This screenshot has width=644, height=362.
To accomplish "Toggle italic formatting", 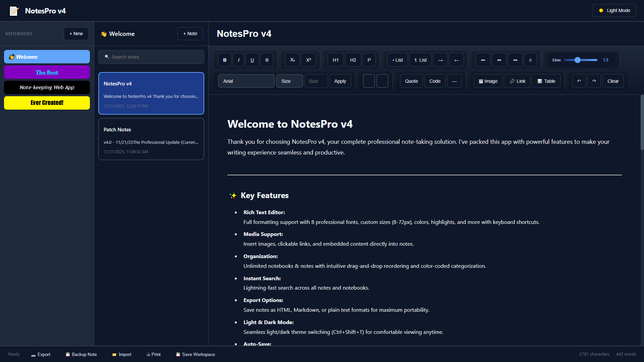I will (x=238, y=60).
